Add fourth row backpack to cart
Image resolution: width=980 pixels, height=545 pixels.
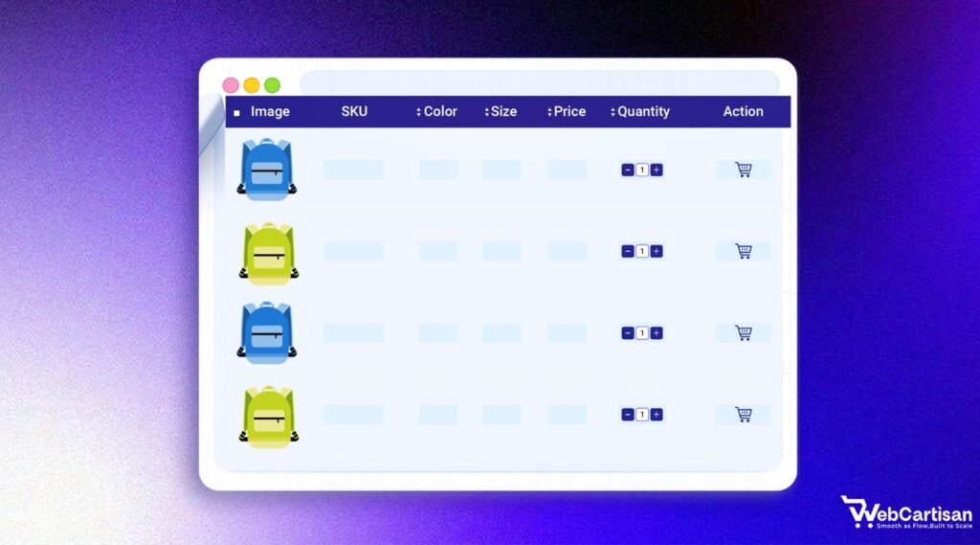click(x=743, y=415)
